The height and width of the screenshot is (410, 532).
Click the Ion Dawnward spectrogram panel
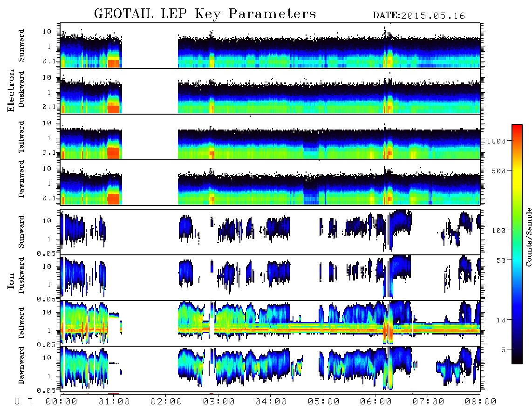pyautogui.click(x=270, y=369)
